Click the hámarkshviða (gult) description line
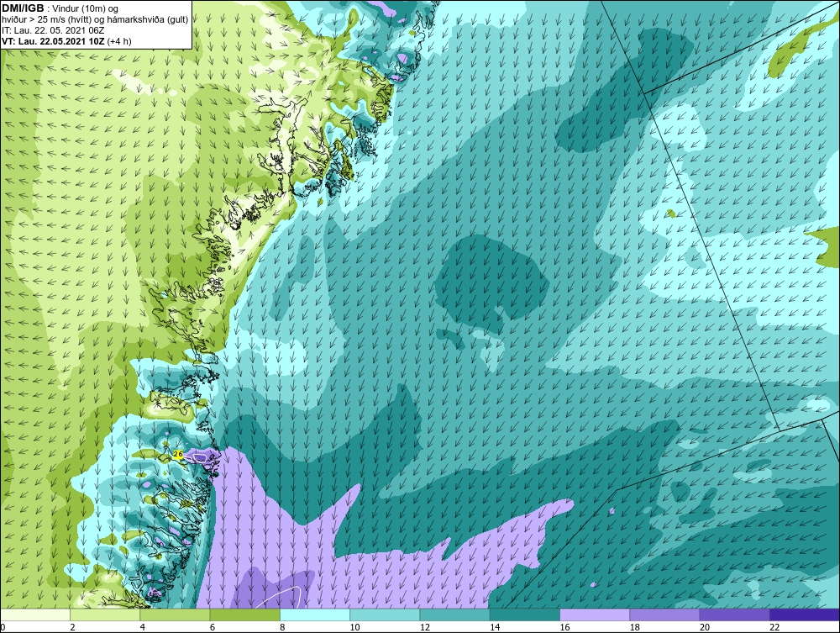Screen dimensions: 840x633 click(95, 20)
